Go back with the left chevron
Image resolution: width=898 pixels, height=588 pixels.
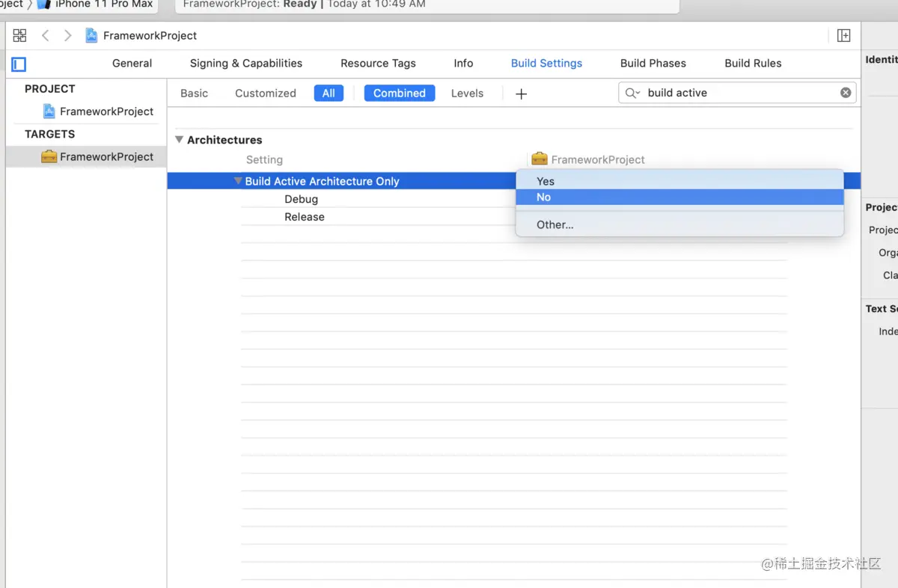(x=46, y=35)
